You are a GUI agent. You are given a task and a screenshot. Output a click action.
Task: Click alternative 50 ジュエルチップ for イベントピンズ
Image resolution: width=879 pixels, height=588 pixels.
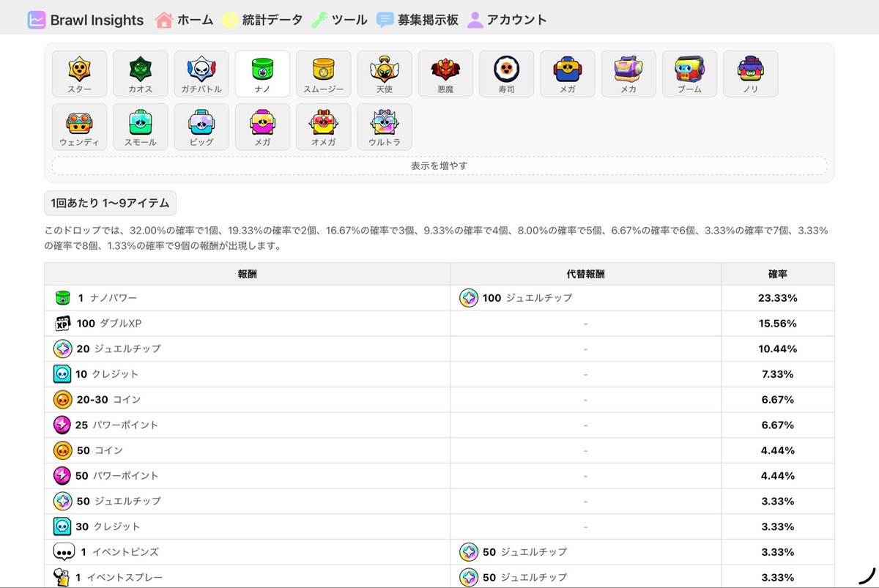click(513, 551)
